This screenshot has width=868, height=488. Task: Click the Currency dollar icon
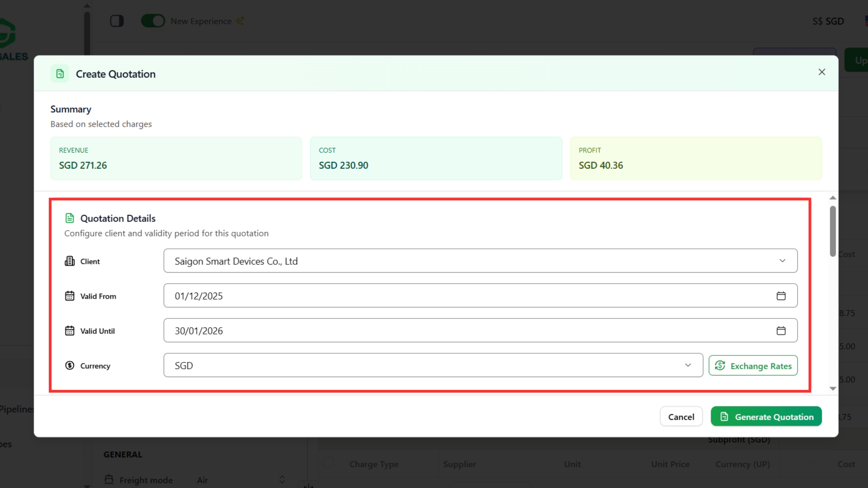tap(69, 365)
